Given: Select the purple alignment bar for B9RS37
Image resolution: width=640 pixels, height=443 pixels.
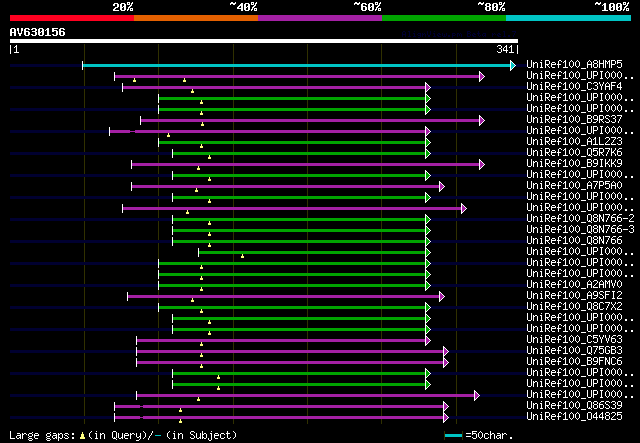Looking at the screenshot, I should click(x=310, y=120).
